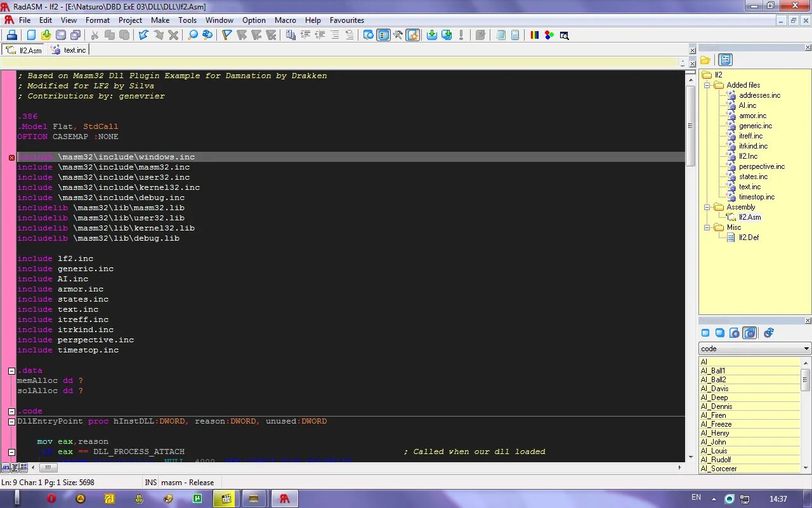
Task: Open addresses.inc in project tree
Action: (759, 95)
